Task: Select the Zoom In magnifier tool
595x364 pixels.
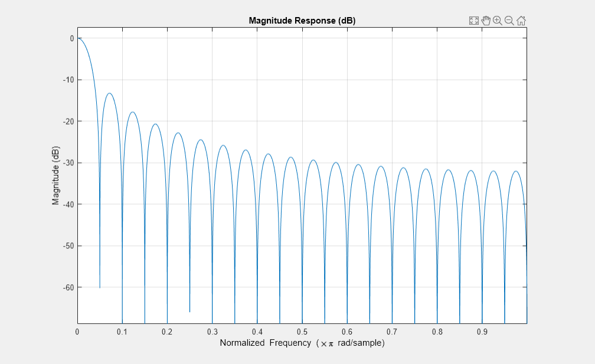Action: click(x=498, y=21)
